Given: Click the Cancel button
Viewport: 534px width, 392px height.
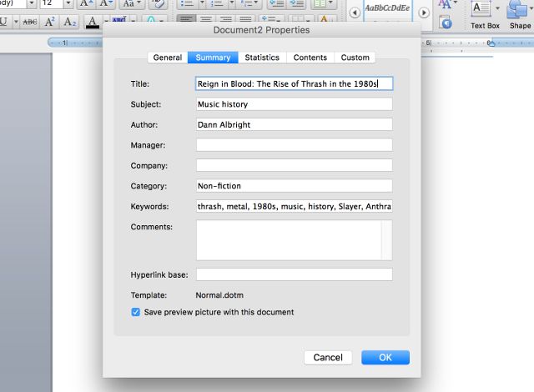Looking at the screenshot, I should pyautogui.click(x=328, y=357).
